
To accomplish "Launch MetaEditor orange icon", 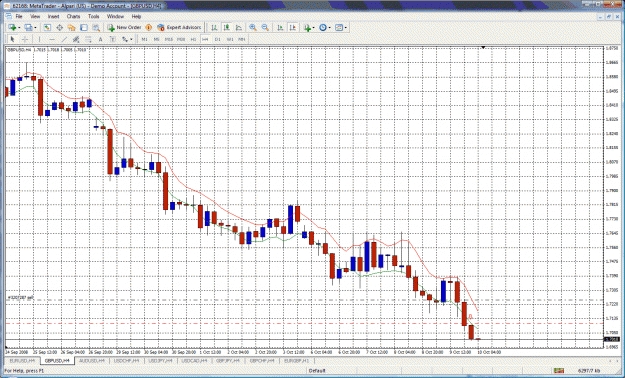I will [149, 28].
